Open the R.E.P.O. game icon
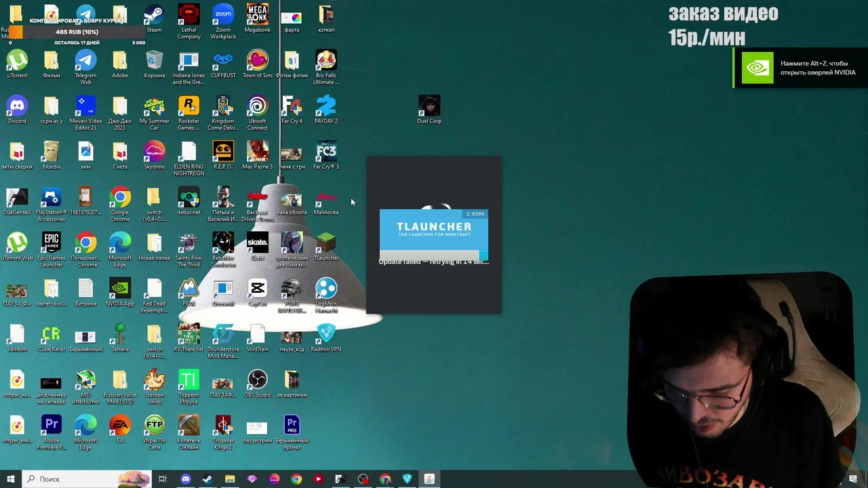Image resolution: width=868 pixels, height=488 pixels. [x=223, y=155]
